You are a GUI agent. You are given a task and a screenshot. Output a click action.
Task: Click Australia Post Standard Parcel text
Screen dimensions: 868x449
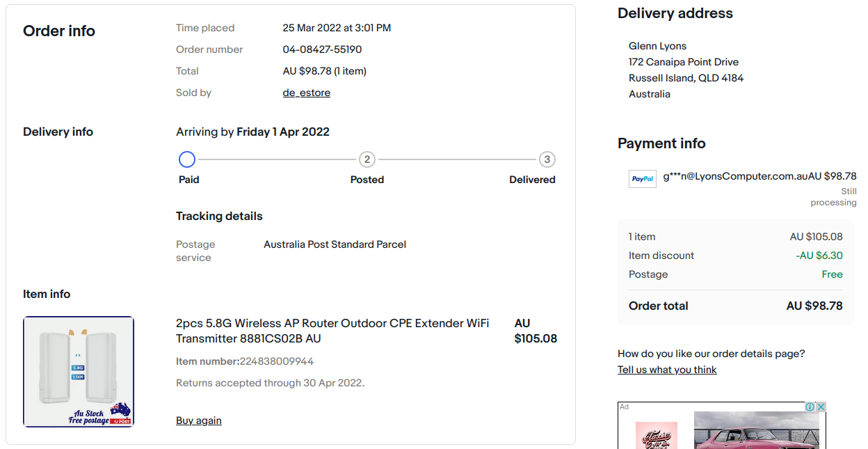pyautogui.click(x=335, y=244)
